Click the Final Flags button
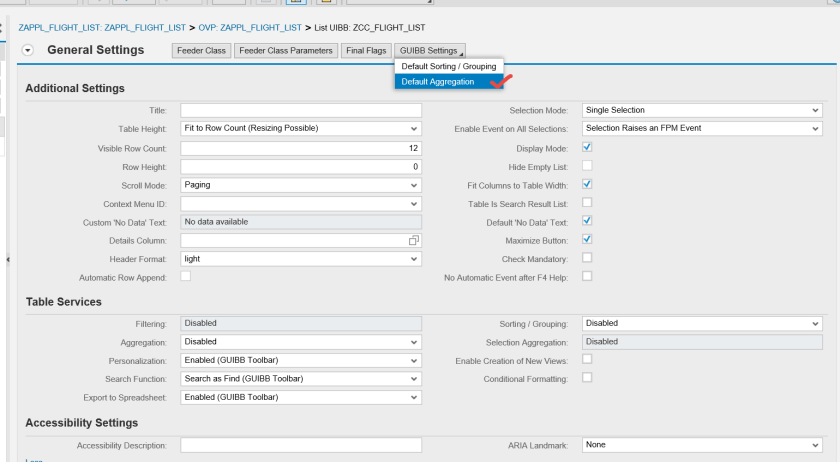The height and width of the screenshot is (462, 840). tap(366, 50)
